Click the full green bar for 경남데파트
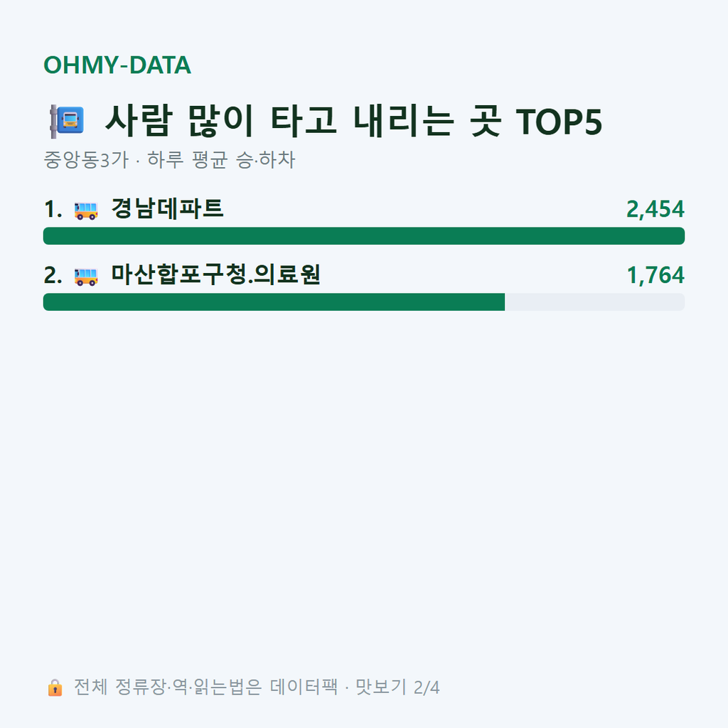This screenshot has width=728, height=728. pos(364,236)
